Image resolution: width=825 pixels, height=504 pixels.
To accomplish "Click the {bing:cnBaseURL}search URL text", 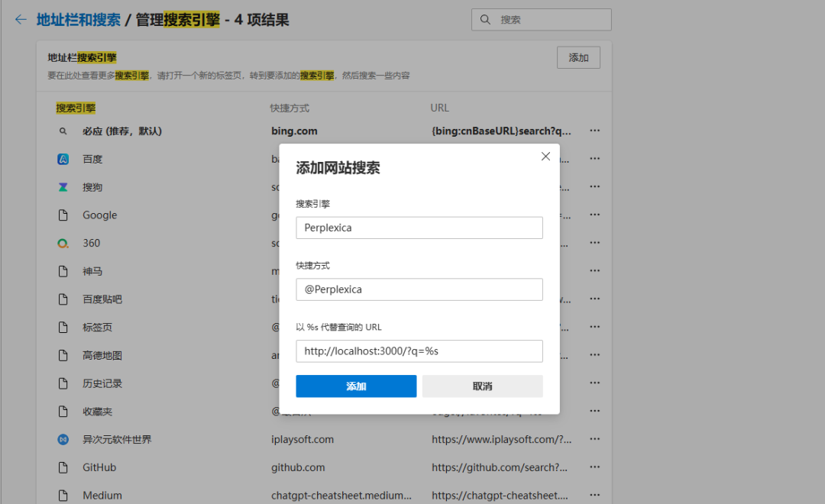I will (501, 131).
